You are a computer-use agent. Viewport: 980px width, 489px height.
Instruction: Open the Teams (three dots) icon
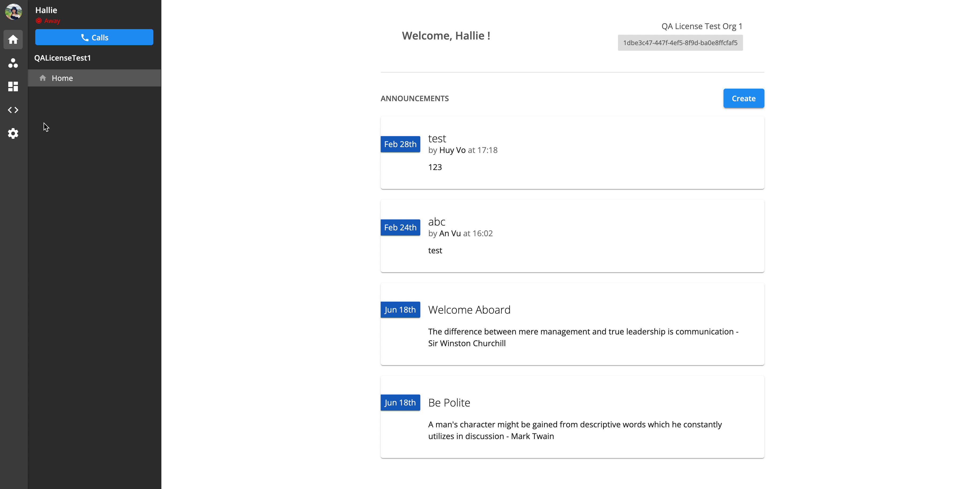13,63
